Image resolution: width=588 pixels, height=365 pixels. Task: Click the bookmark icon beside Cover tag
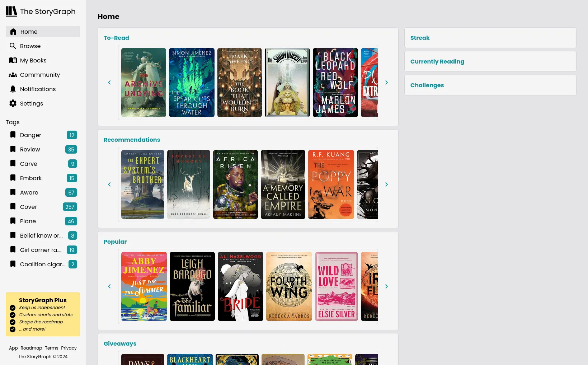13,207
